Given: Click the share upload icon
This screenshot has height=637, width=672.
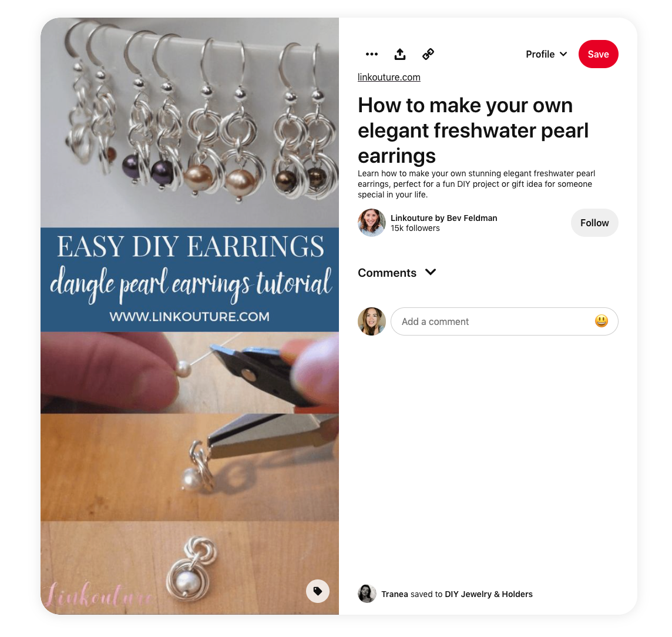Looking at the screenshot, I should (x=400, y=54).
